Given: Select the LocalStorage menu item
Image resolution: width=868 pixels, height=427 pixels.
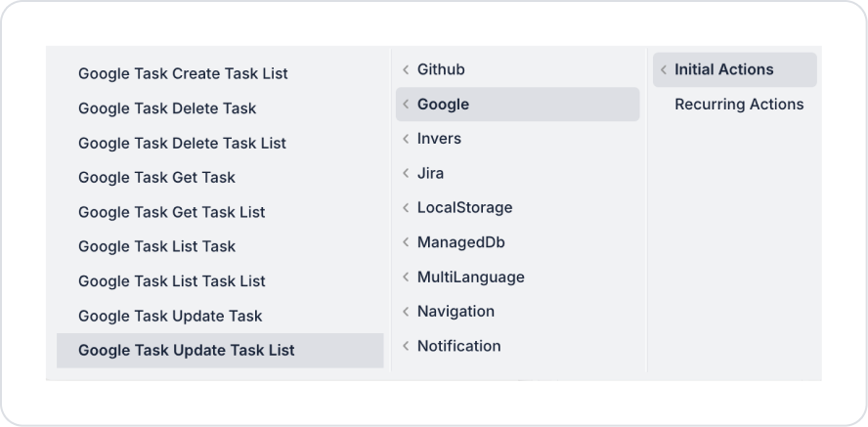Looking at the screenshot, I should coord(464,208).
